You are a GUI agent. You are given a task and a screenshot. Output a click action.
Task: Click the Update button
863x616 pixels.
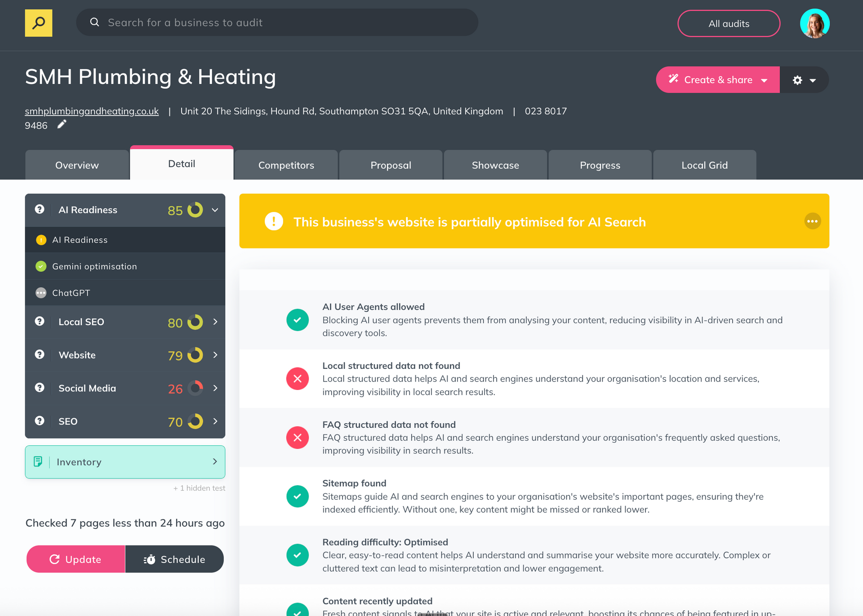[75, 559]
